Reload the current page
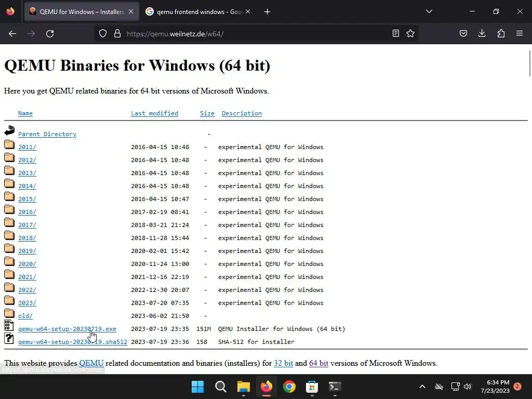The image size is (532, 399). click(50, 34)
